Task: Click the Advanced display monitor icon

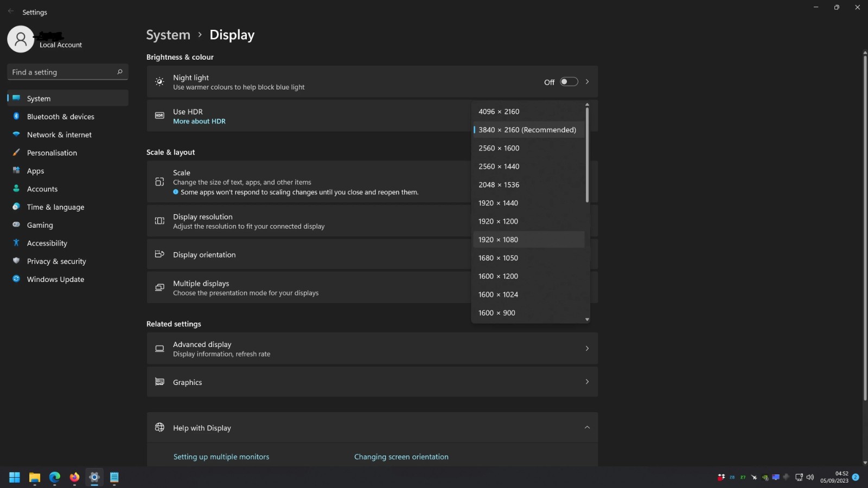Action: click(x=159, y=349)
